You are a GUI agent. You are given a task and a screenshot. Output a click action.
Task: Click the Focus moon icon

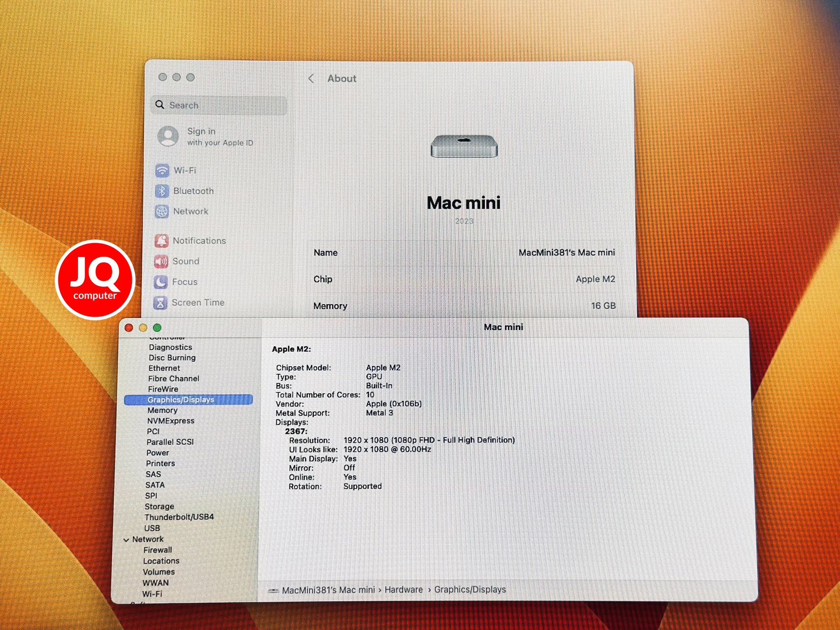pos(160,282)
